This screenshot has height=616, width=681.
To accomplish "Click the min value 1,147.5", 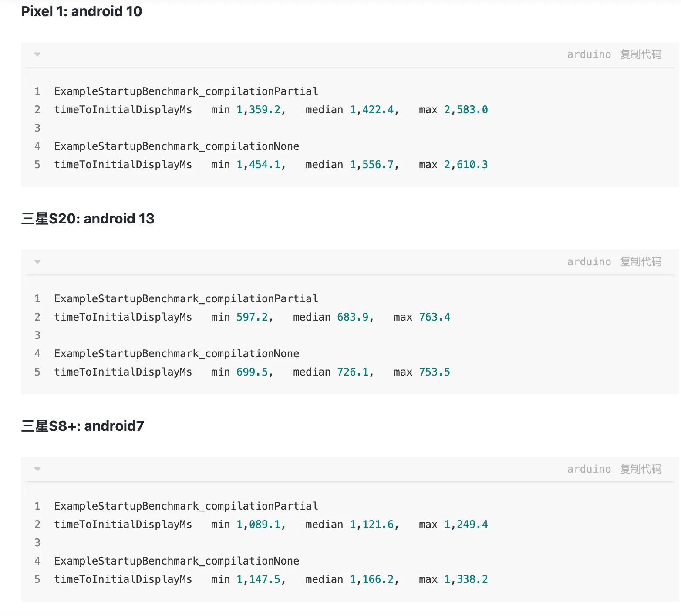I will coord(258,579).
